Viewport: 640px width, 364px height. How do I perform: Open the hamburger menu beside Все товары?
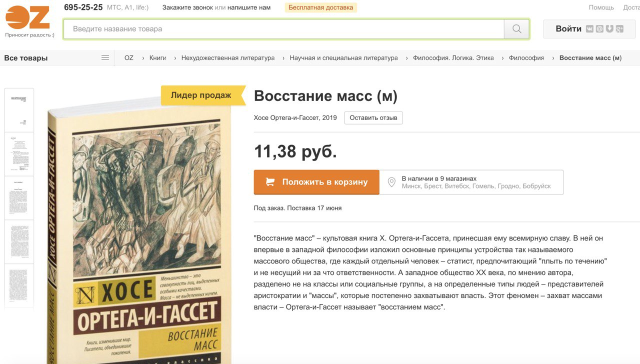tap(105, 57)
